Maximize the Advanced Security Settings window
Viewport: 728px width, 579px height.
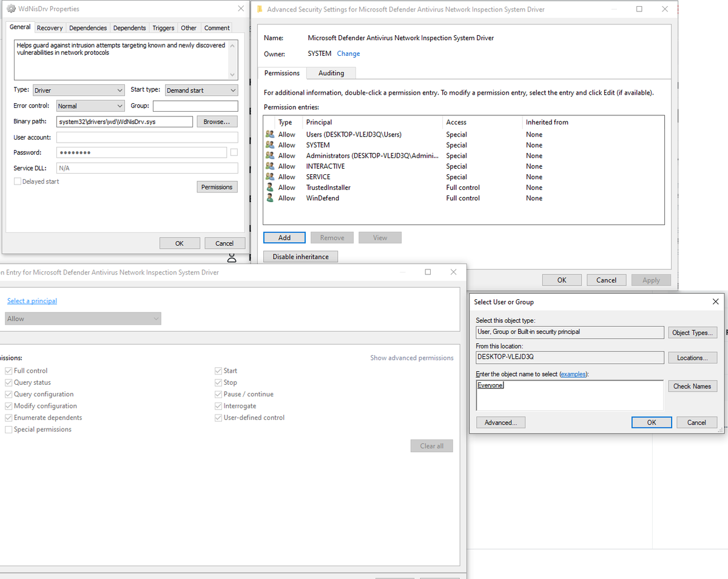(639, 9)
